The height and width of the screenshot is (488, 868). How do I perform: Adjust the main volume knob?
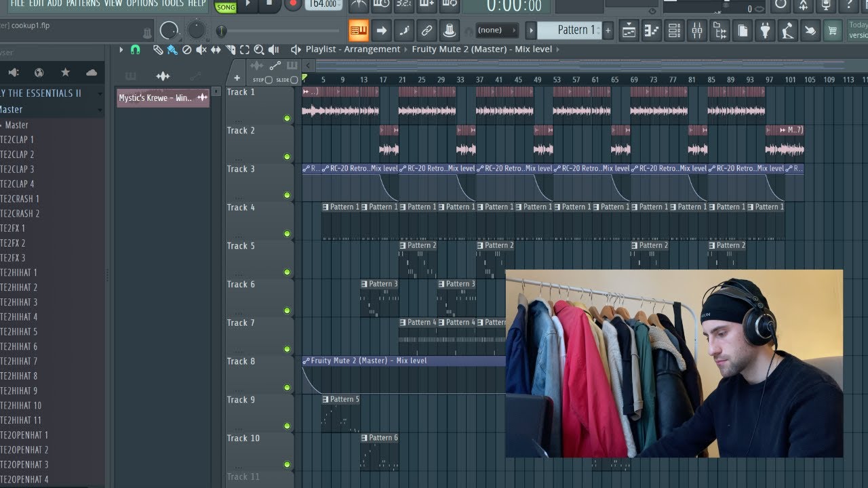tap(169, 30)
